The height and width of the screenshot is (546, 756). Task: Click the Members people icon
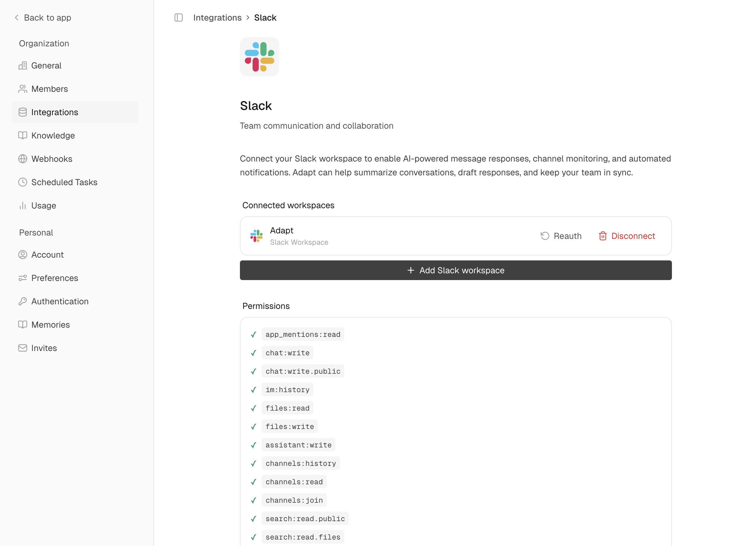click(x=23, y=89)
